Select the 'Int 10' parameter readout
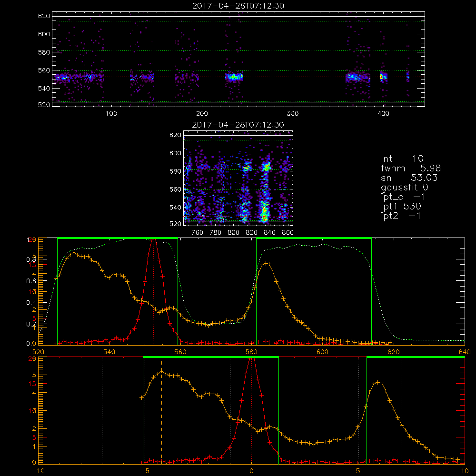This screenshot has height=476, width=476. point(402,159)
